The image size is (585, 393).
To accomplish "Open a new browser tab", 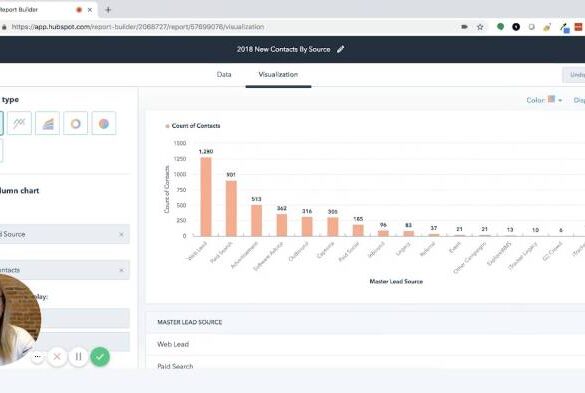I will click(x=108, y=10).
